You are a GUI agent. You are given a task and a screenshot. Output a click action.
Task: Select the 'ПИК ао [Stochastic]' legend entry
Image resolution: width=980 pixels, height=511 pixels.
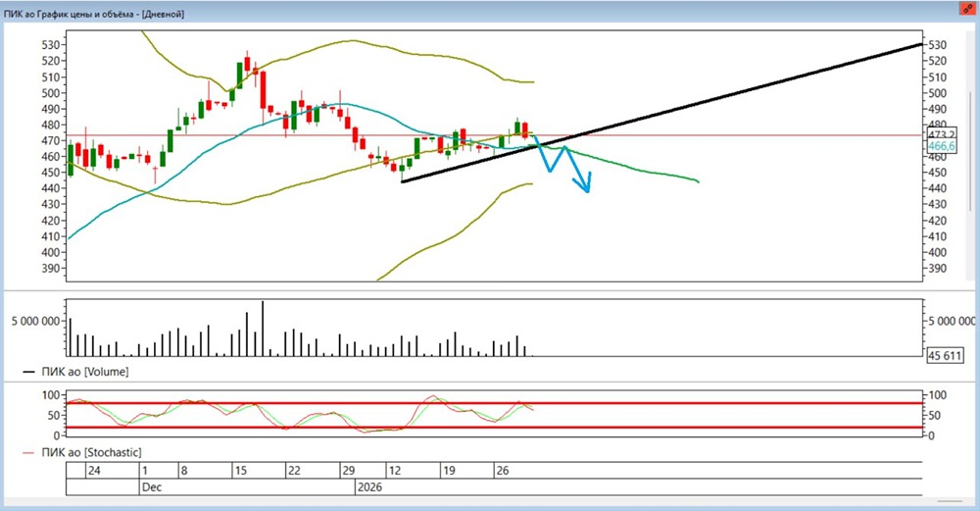coord(91,452)
